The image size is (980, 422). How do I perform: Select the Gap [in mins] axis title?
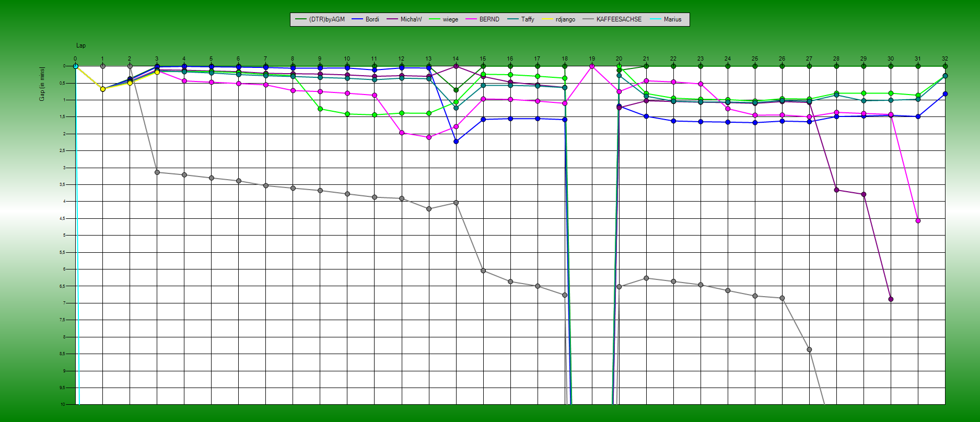point(42,84)
